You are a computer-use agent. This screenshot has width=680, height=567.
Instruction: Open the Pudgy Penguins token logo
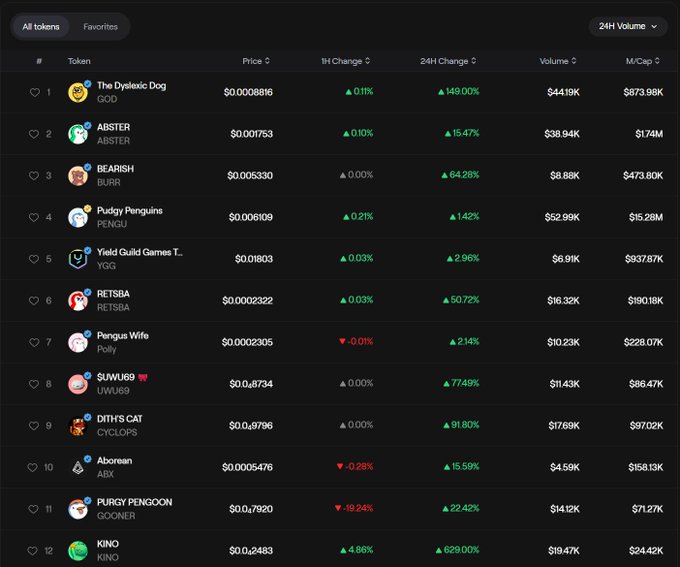point(78,217)
